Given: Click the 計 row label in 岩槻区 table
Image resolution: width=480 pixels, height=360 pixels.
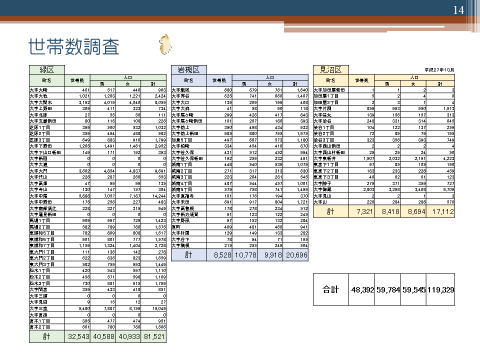Looking at the screenshot, I should 189,255.
